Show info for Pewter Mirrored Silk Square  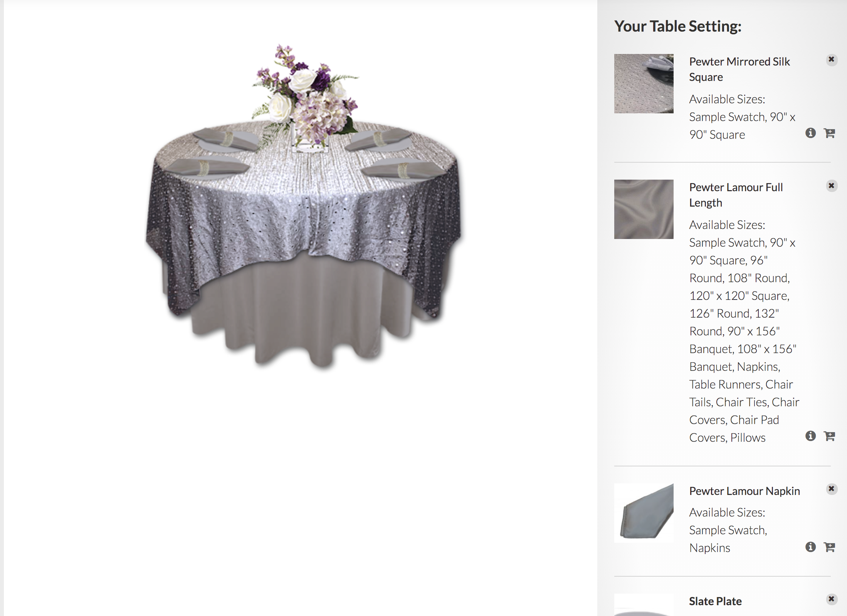[x=810, y=133]
